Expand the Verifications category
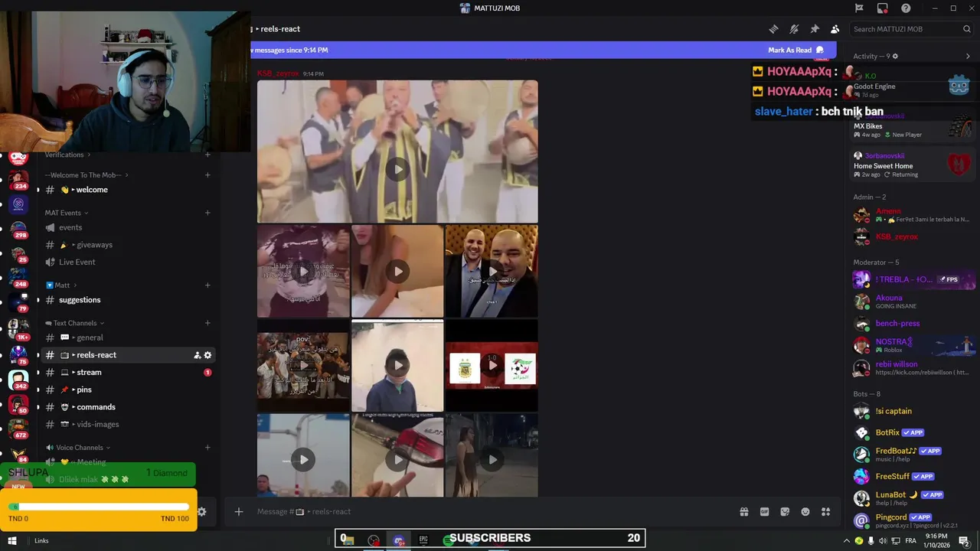 coord(67,155)
